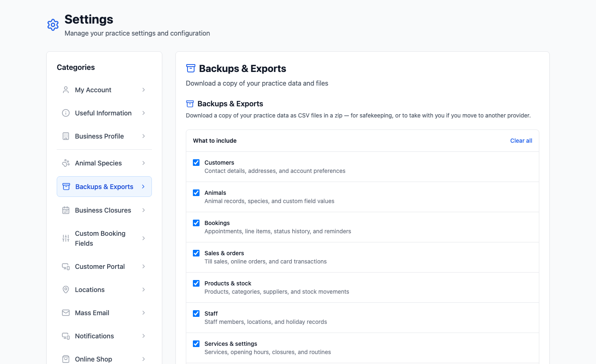Click the chevron beside Business Closures
Image resolution: width=596 pixels, height=364 pixels.
point(144,210)
